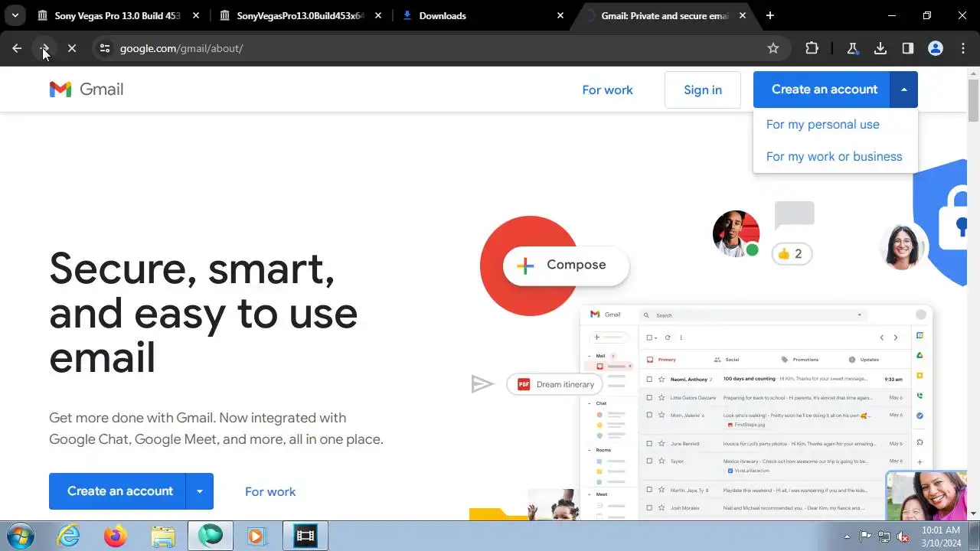Click Create an account below headline

point(118,491)
